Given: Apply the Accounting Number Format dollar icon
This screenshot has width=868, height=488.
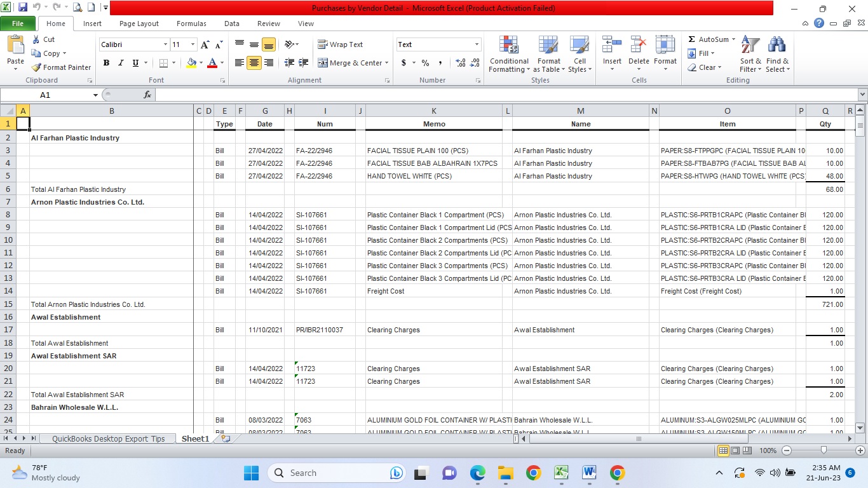Looking at the screenshot, I should tap(403, 63).
